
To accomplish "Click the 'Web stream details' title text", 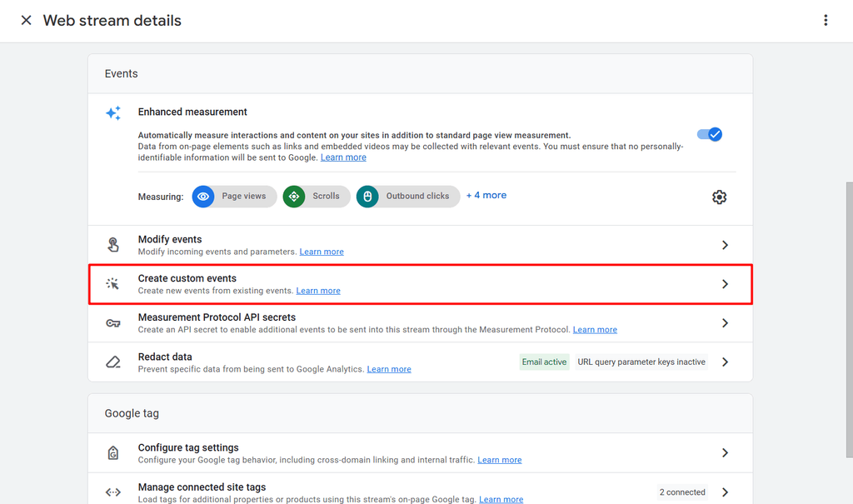I will click(112, 21).
